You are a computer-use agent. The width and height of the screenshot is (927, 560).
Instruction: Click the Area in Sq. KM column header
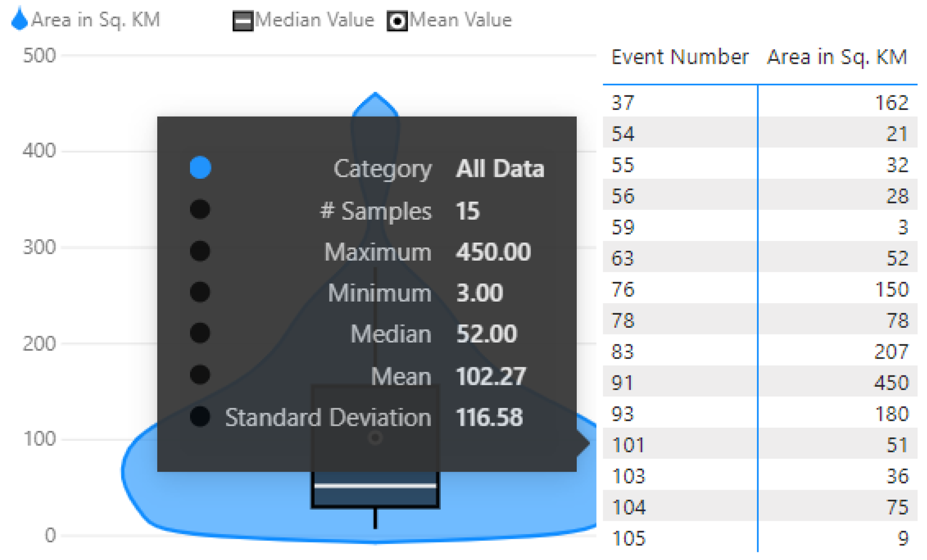tap(837, 58)
